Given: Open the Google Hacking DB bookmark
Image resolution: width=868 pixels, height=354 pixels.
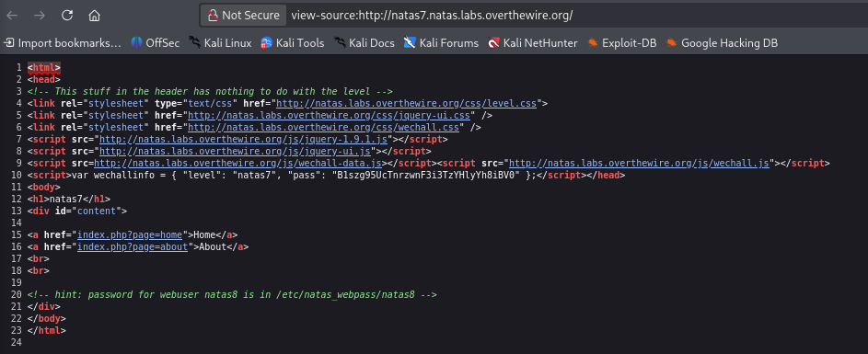Looking at the screenshot, I should (722, 42).
